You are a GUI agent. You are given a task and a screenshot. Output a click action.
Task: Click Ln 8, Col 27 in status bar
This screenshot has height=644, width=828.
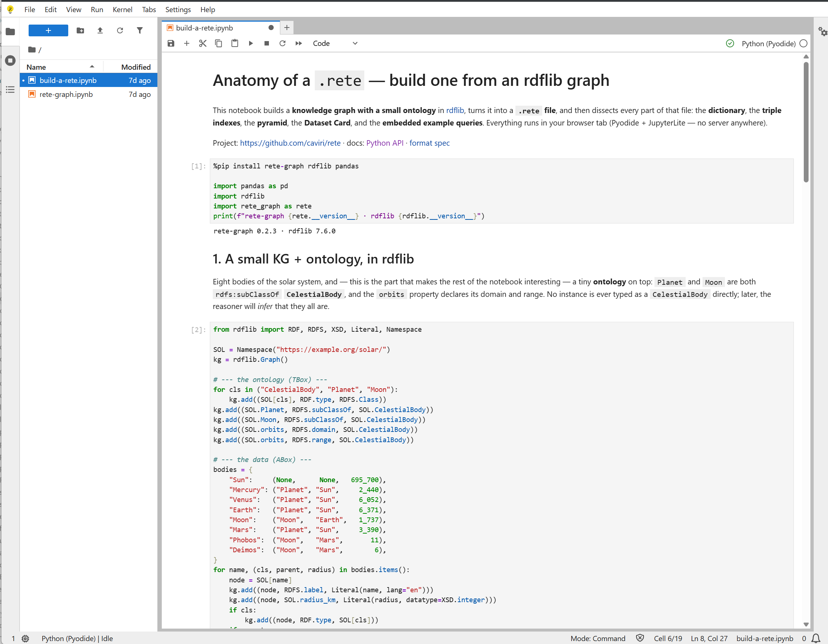[x=709, y=638]
